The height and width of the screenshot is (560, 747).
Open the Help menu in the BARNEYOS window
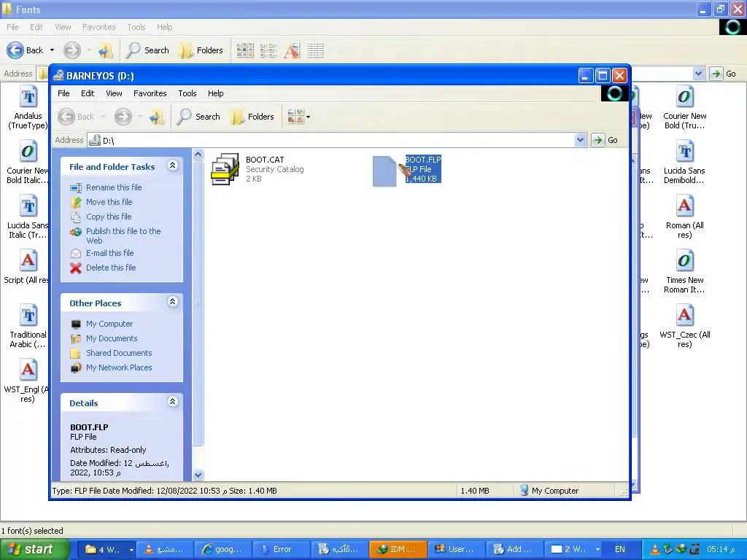click(215, 93)
